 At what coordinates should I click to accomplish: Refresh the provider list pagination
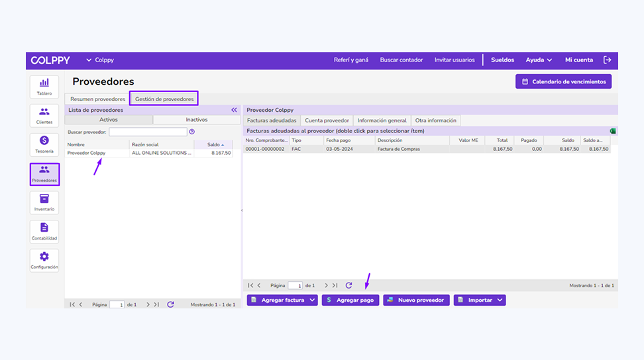tap(170, 304)
